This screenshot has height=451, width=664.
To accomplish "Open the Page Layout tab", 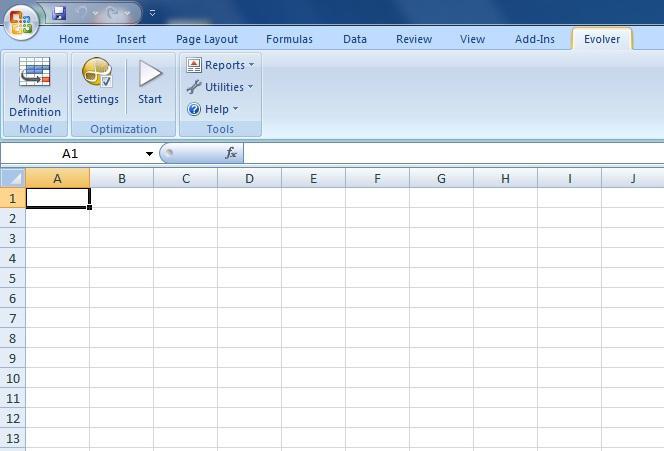I will coord(207,39).
